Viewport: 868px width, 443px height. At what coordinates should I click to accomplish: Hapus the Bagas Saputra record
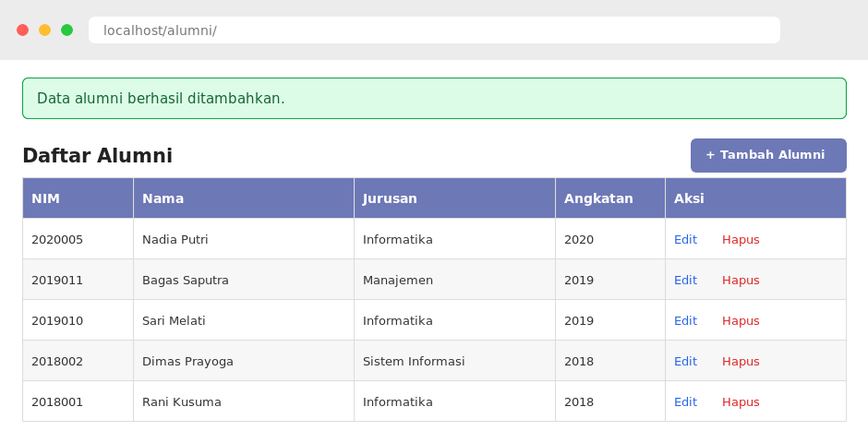pos(741,280)
